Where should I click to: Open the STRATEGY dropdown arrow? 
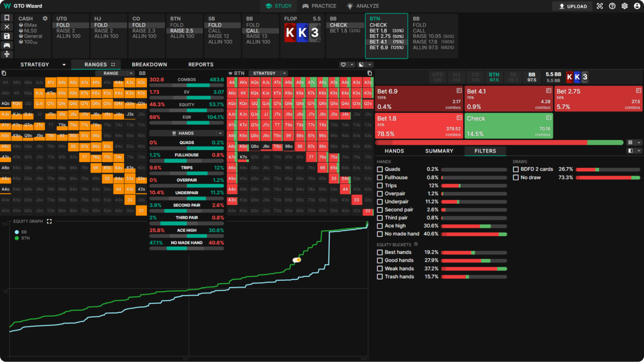[64, 65]
